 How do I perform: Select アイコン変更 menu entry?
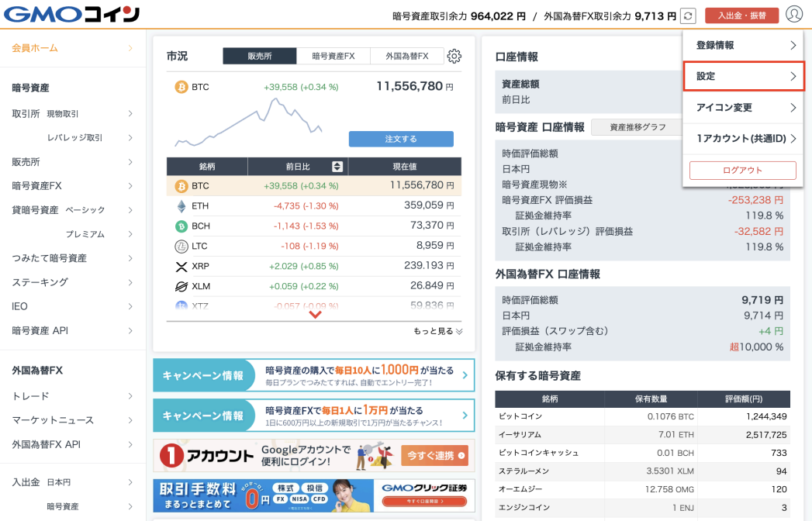click(x=743, y=107)
